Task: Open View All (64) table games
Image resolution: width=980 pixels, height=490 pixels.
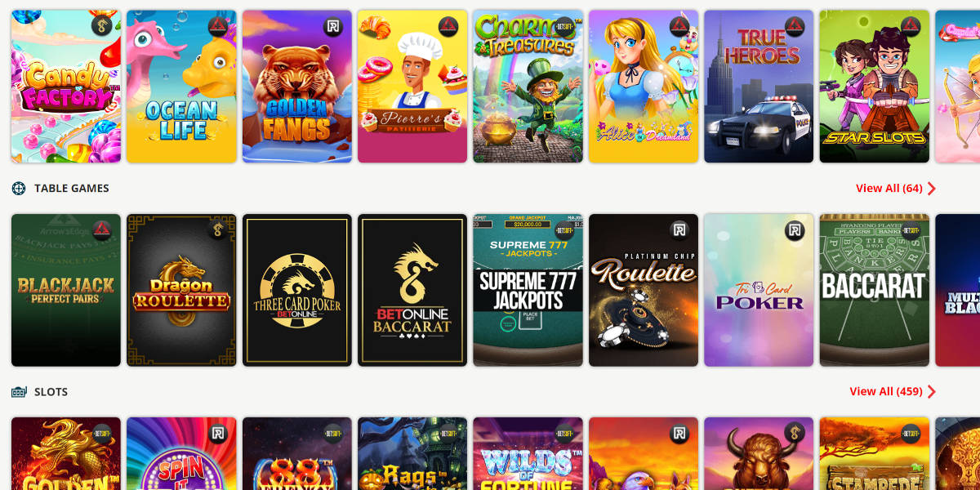Action: click(889, 189)
